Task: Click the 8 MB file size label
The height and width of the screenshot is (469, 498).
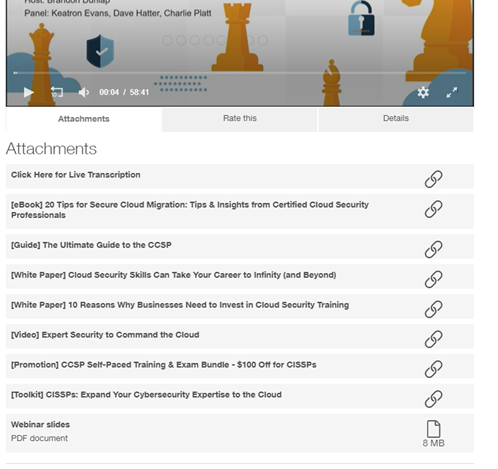Action: pyautogui.click(x=433, y=443)
